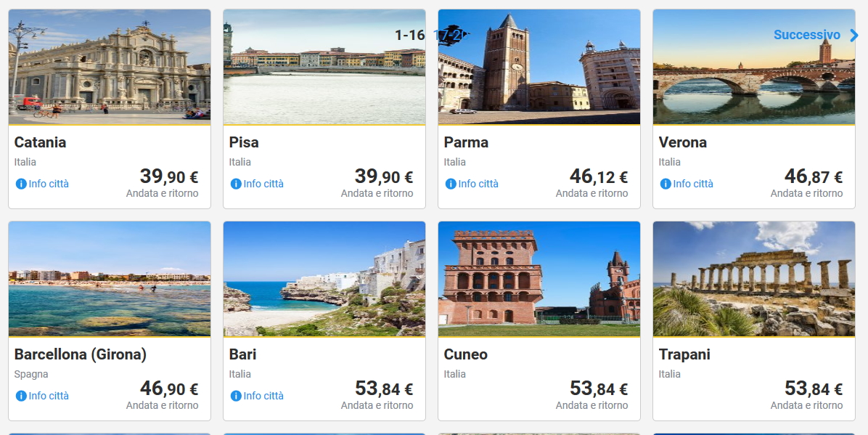Click the info icon for Barcellona (Girona)
Screen dimensions: 868x435
(21, 396)
